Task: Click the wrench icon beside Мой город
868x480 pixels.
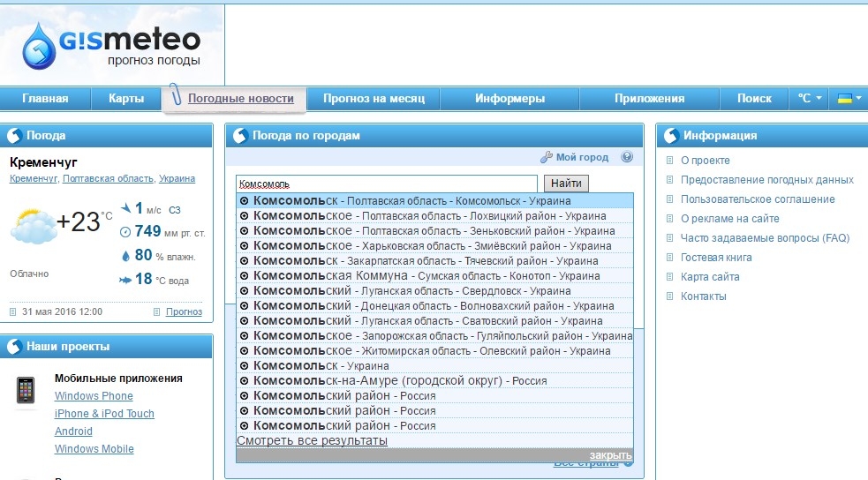Action: click(x=547, y=157)
